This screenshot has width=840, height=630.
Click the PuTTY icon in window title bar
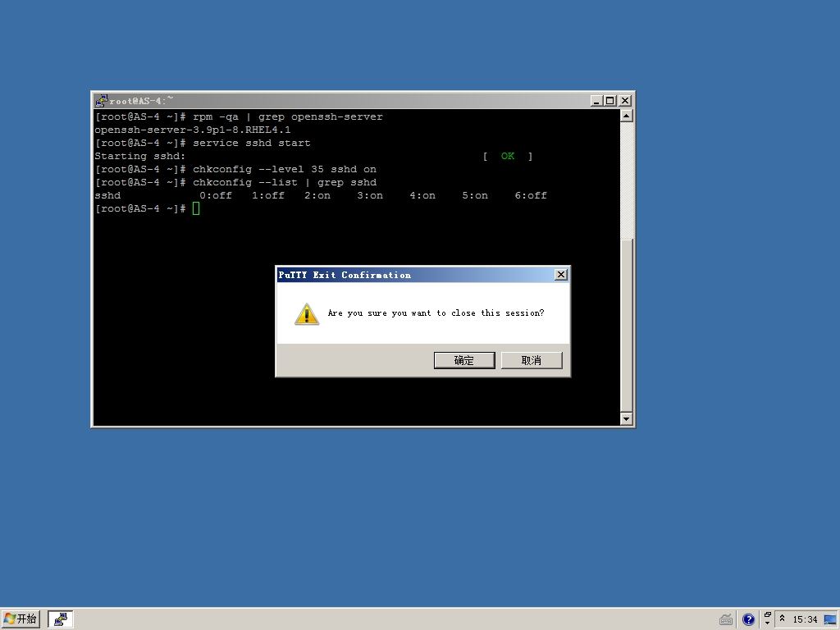[x=101, y=100]
